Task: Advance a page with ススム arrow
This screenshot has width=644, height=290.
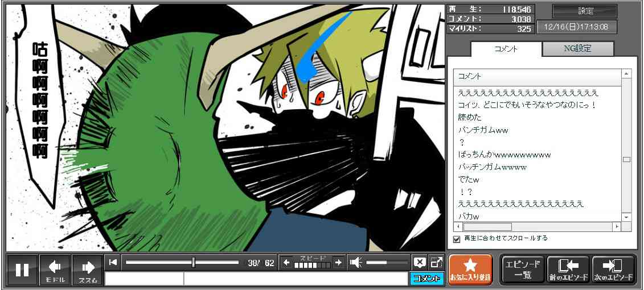Action: pos(88,270)
